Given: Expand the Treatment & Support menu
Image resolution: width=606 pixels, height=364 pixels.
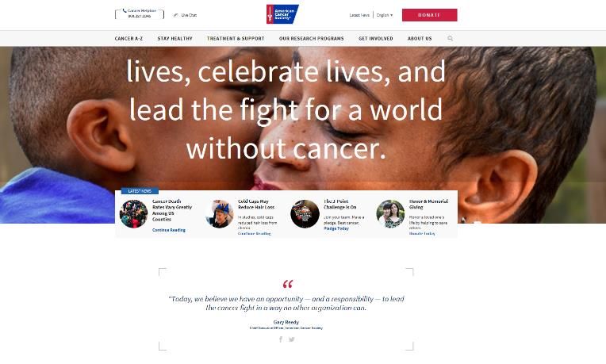Looking at the screenshot, I should pyautogui.click(x=236, y=39).
